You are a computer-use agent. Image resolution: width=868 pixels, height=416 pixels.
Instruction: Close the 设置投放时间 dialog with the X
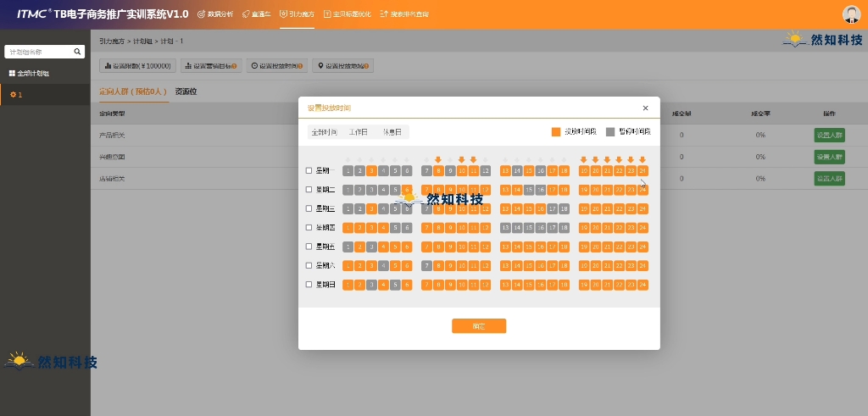pos(645,108)
